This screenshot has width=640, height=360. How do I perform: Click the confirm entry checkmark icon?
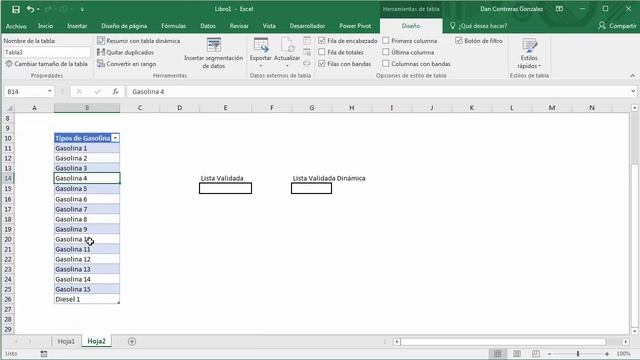click(97, 92)
